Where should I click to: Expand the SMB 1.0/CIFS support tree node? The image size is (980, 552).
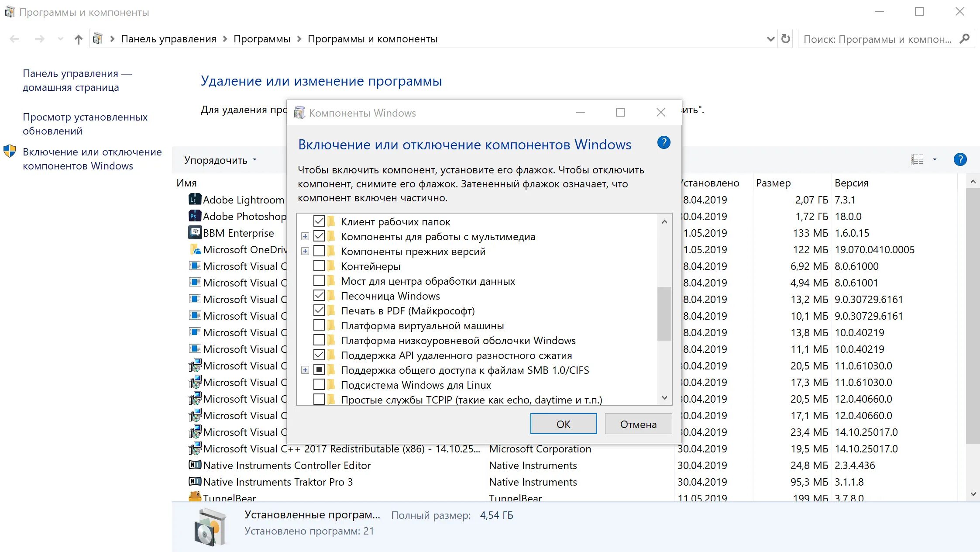pyautogui.click(x=305, y=370)
